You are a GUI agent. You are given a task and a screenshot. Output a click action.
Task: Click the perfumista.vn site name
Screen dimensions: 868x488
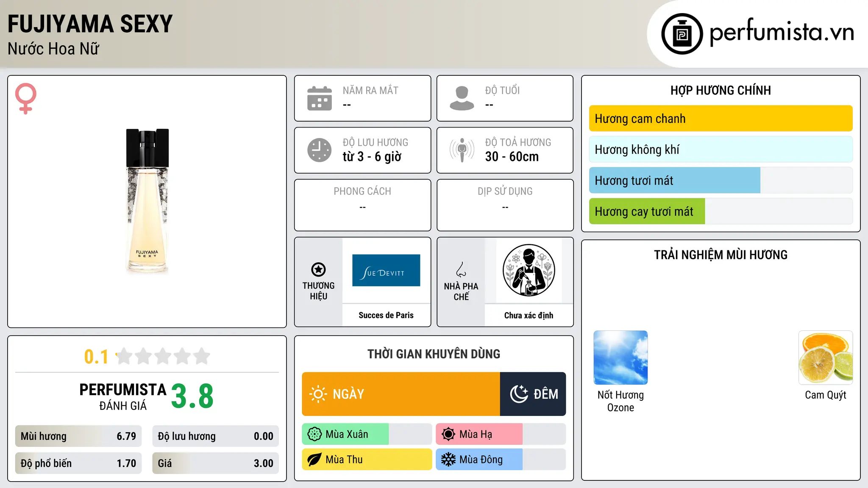pyautogui.click(x=782, y=32)
